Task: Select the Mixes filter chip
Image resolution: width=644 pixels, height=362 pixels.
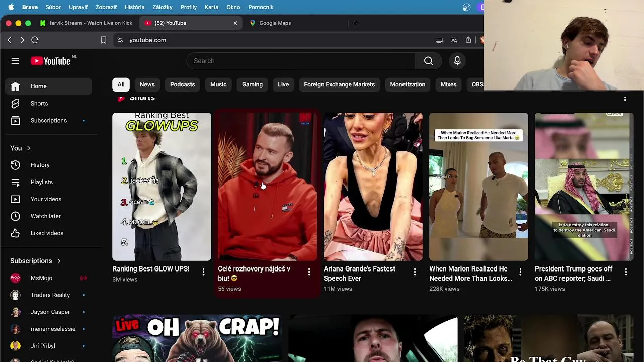Action: [448, 84]
